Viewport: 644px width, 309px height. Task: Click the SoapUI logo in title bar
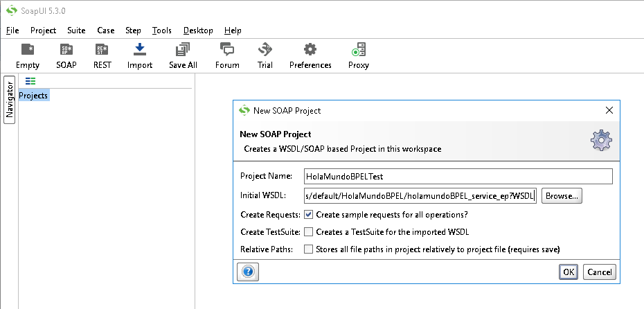point(12,10)
